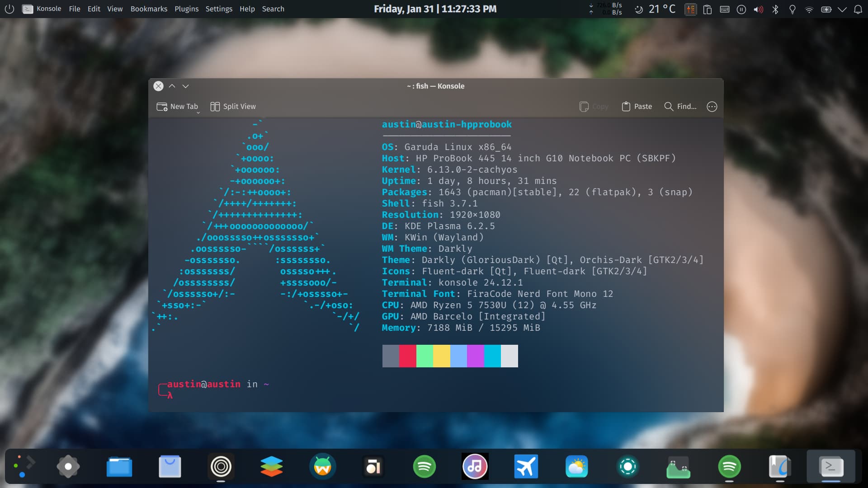Open the Edit menu
The image size is (868, 488).
[94, 9]
